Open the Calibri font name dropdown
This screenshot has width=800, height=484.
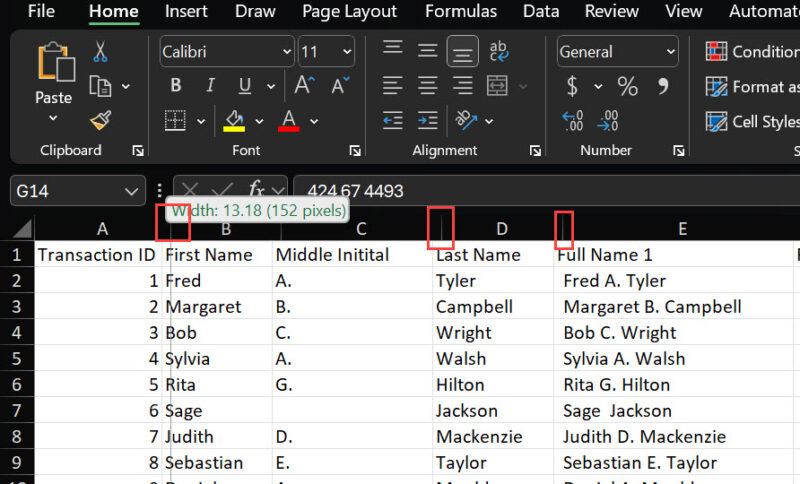287,52
